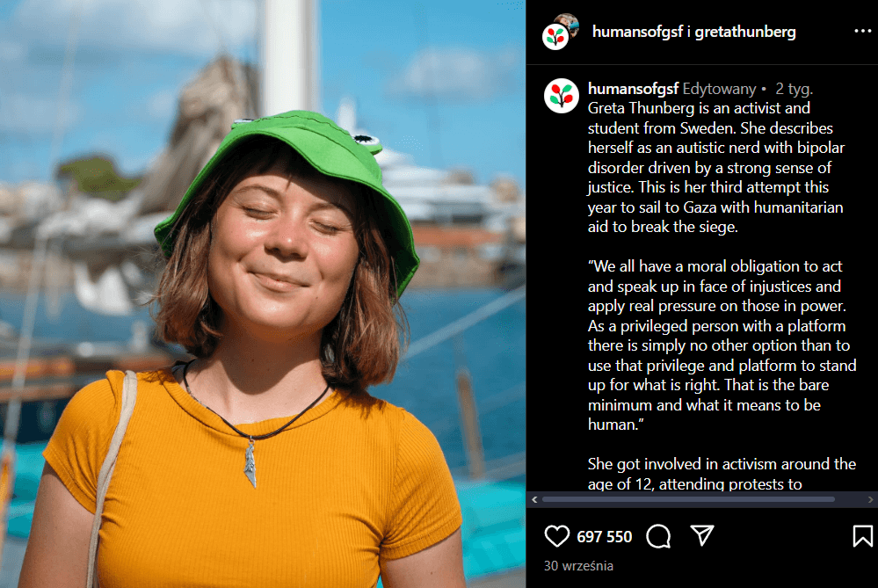Like the post with the heart icon
The width and height of the screenshot is (878, 588).
coord(556,536)
